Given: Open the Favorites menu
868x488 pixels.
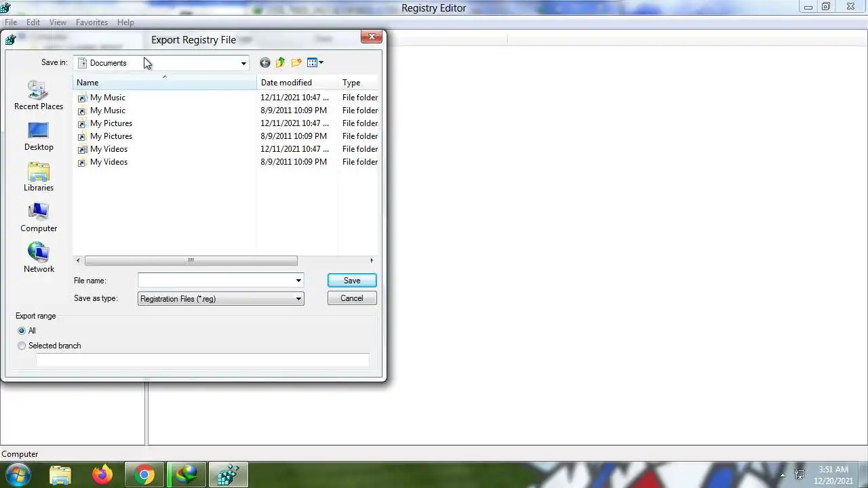Looking at the screenshot, I should [92, 22].
